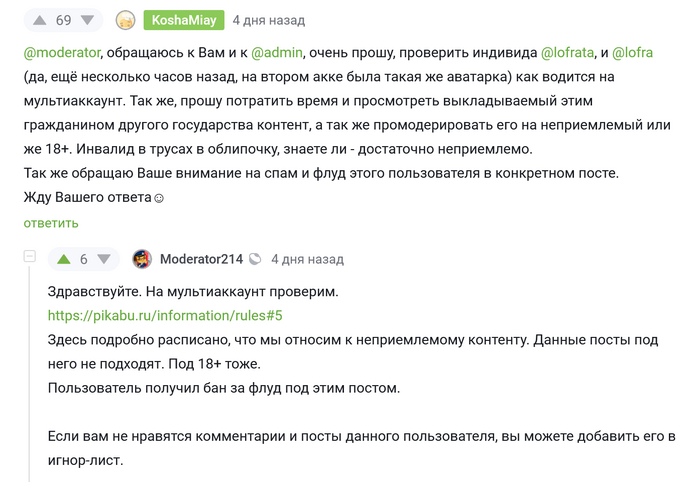Downvote KoshaMiay's comment
This screenshot has height=482, width=700.
tap(88, 20)
